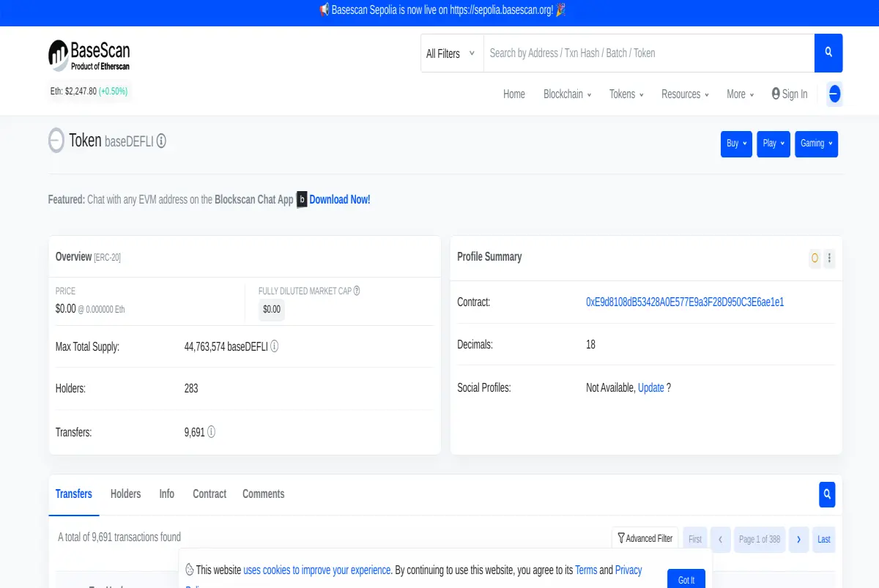Expand the All Filters dropdown
This screenshot has height=588, width=879.
(450, 53)
